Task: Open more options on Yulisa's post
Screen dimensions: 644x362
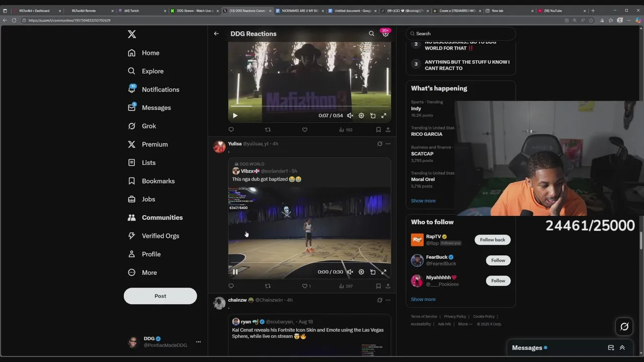Action: pos(388,144)
